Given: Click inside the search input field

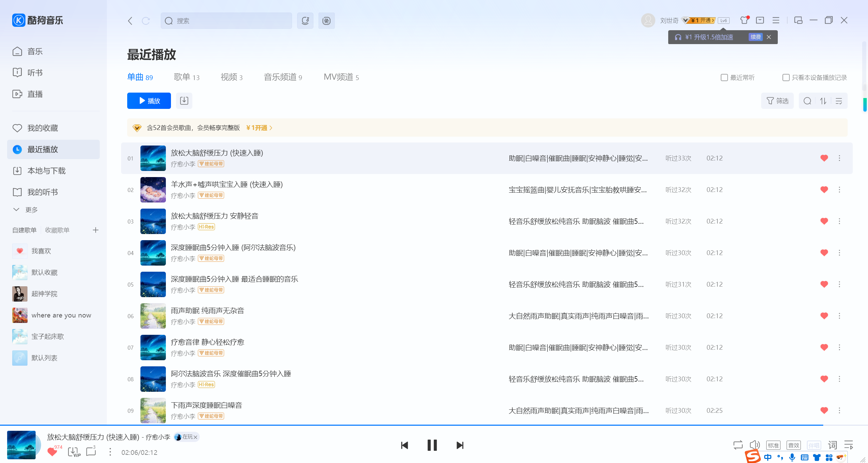Looking at the screenshot, I should (226, 21).
